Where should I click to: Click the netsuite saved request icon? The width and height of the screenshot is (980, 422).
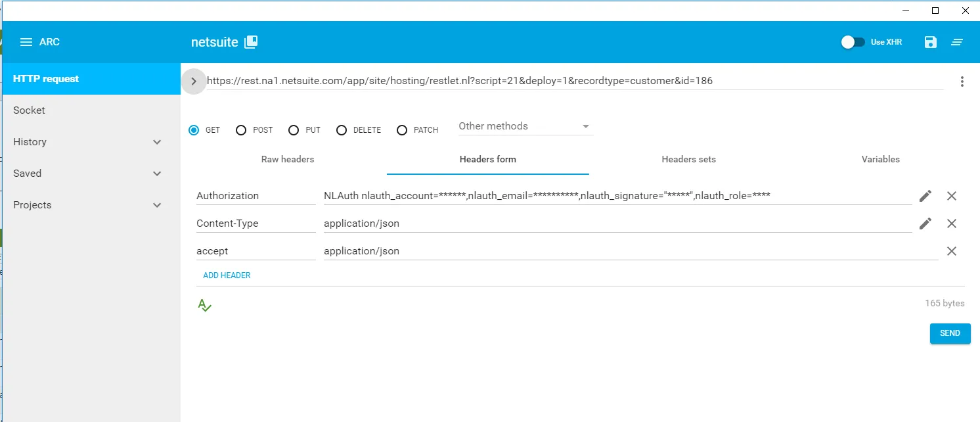[251, 42]
